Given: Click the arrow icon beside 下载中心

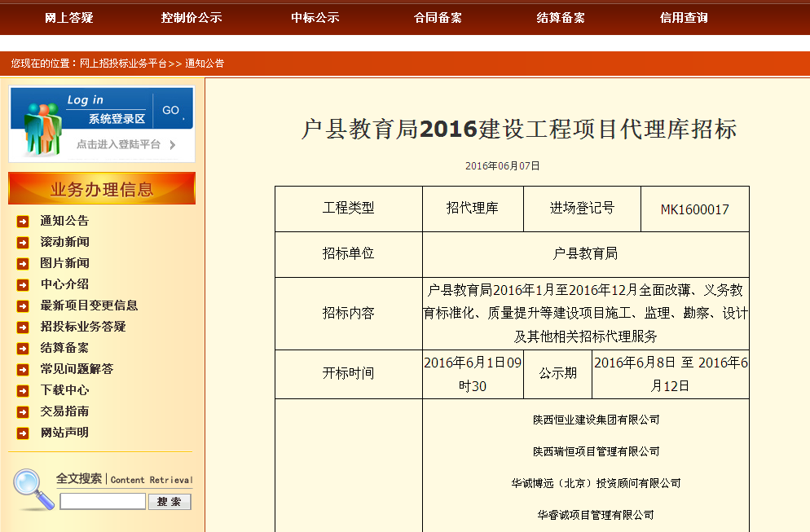Looking at the screenshot, I should point(23,390).
